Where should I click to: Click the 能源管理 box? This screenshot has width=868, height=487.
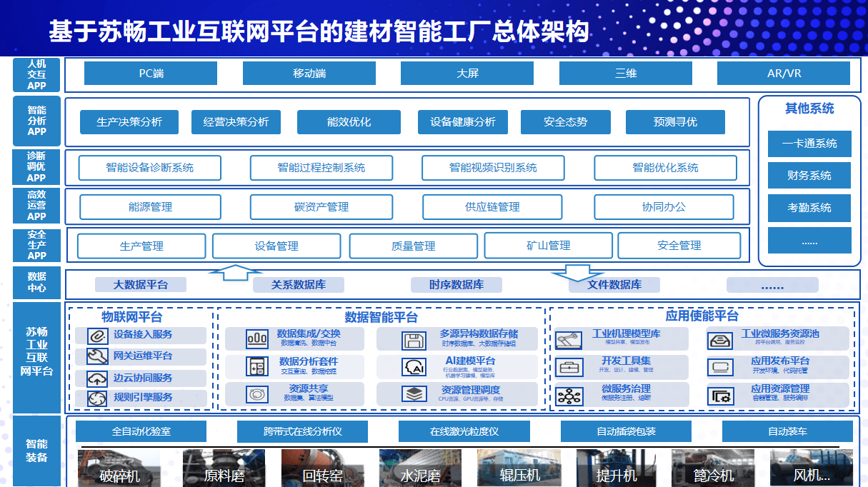[x=150, y=207]
